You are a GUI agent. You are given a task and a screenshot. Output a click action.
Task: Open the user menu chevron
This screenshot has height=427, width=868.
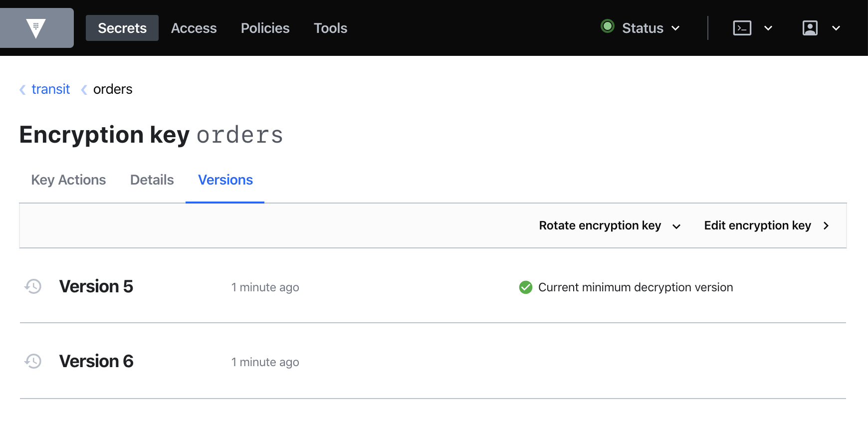[x=836, y=28]
